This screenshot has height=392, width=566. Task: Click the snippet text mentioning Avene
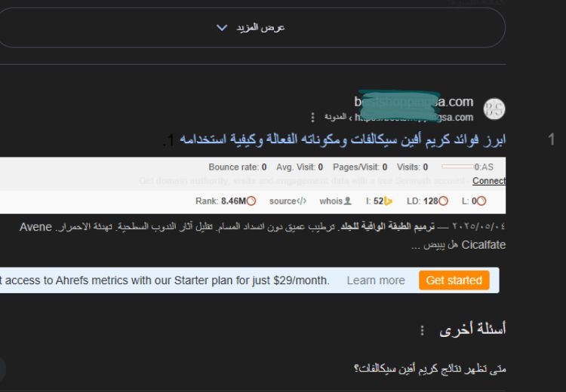click(263, 235)
